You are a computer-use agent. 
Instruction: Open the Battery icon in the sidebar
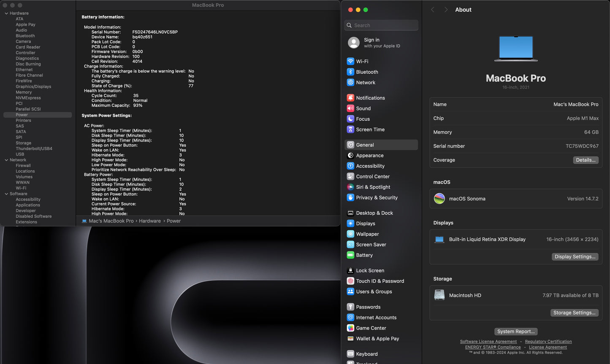350,255
